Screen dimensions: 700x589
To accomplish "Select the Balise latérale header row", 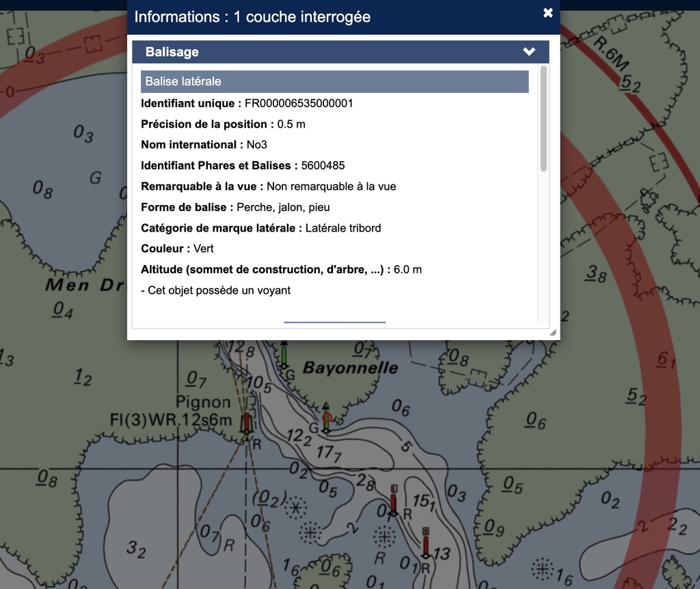I will [x=334, y=81].
